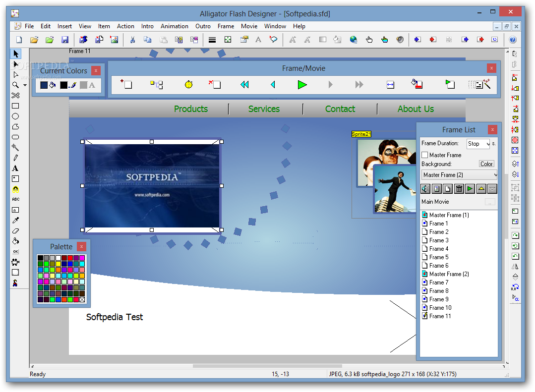Select the paint bucket fill tool
Viewport: 535px width, 392px height.
(x=15, y=241)
